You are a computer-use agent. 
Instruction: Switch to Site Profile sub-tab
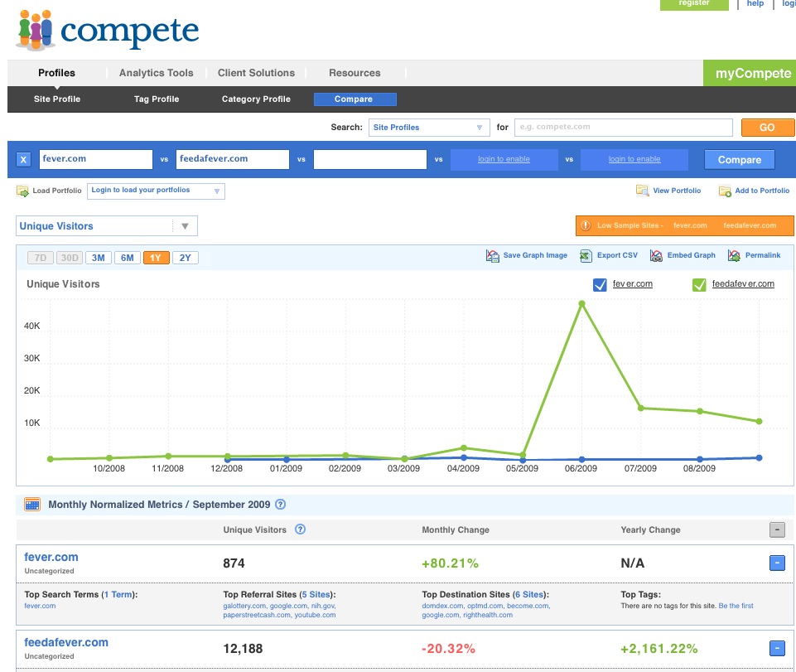[x=57, y=99]
